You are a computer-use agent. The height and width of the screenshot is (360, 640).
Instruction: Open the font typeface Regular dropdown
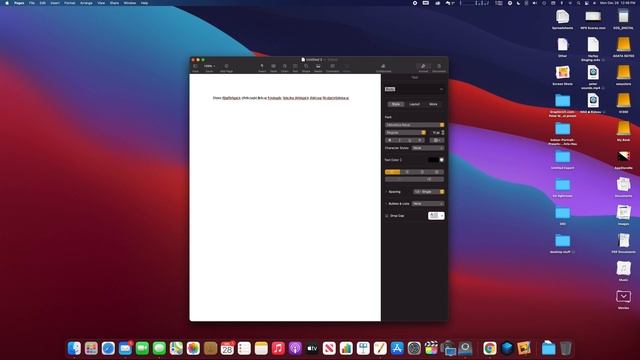(405, 132)
